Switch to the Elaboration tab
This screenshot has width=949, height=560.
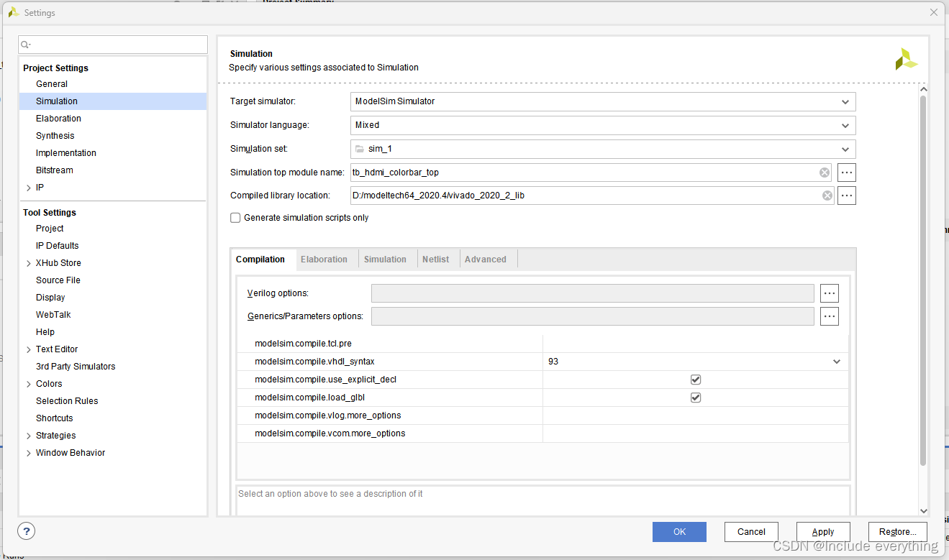click(x=324, y=260)
